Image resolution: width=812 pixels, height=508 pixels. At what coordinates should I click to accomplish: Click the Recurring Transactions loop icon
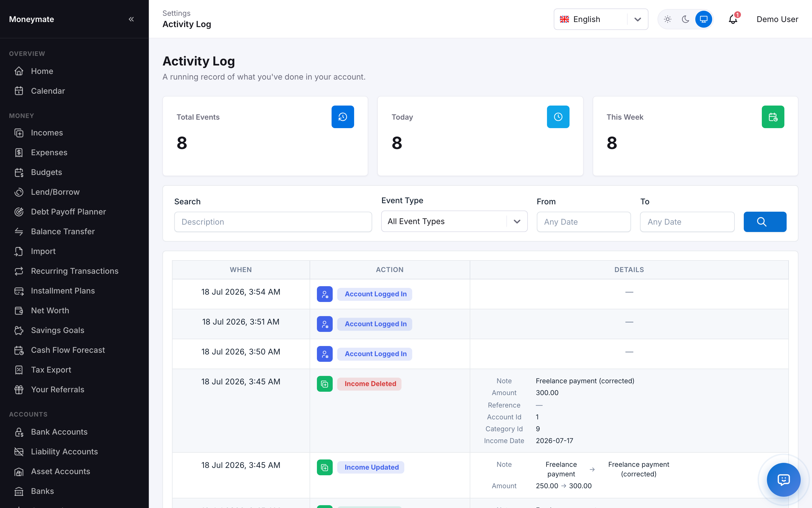[x=19, y=271]
